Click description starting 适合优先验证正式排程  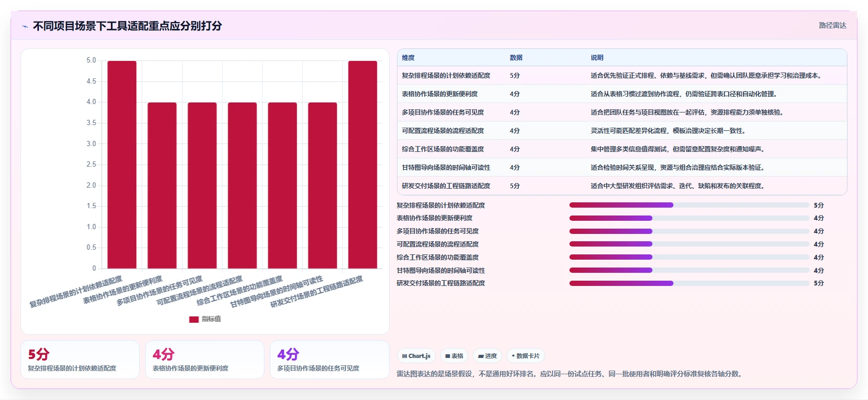coord(706,76)
